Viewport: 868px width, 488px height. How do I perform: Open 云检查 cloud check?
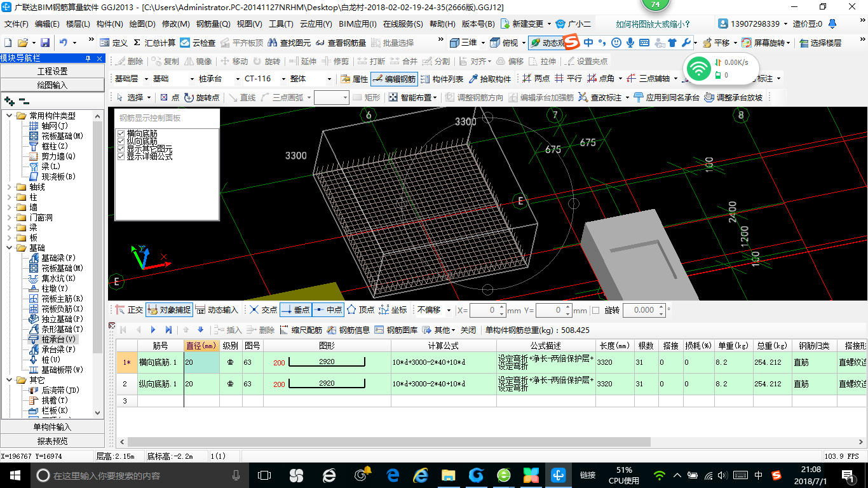(198, 43)
